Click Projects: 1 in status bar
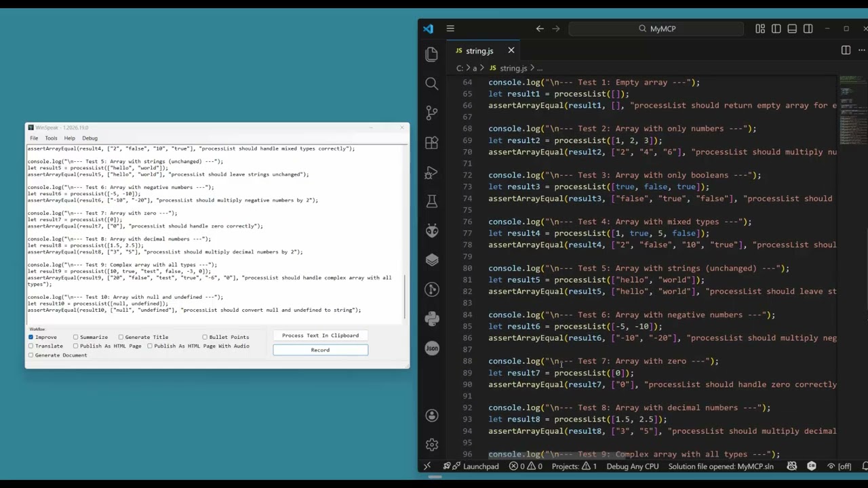 pyautogui.click(x=574, y=466)
